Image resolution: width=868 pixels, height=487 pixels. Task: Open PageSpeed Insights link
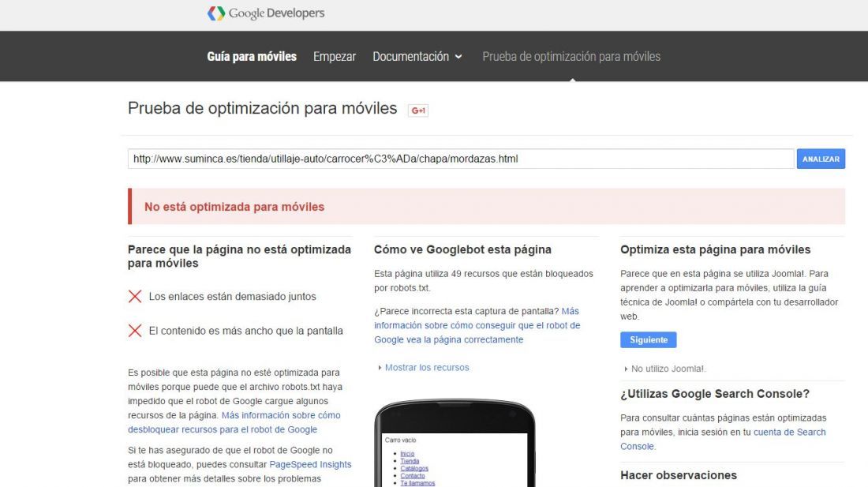coord(310,464)
